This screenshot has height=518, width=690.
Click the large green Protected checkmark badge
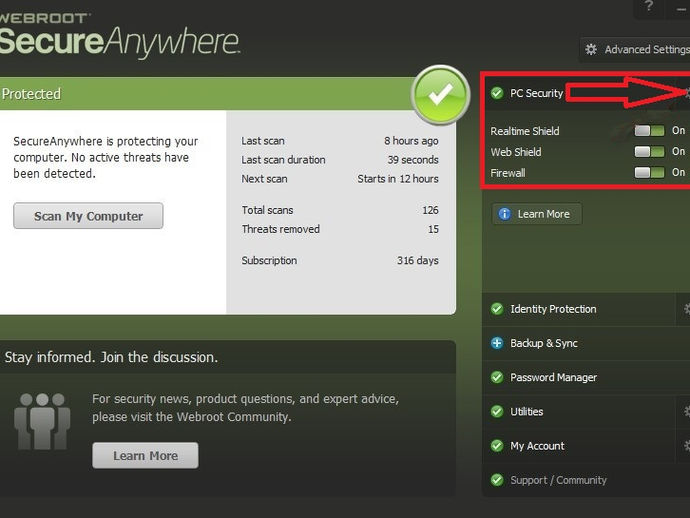pos(440,95)
